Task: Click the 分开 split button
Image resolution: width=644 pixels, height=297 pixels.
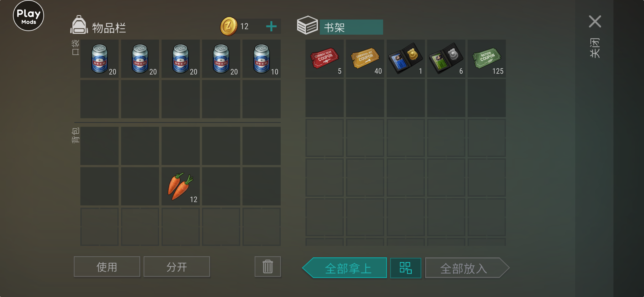Action: (x=177, y=266)
